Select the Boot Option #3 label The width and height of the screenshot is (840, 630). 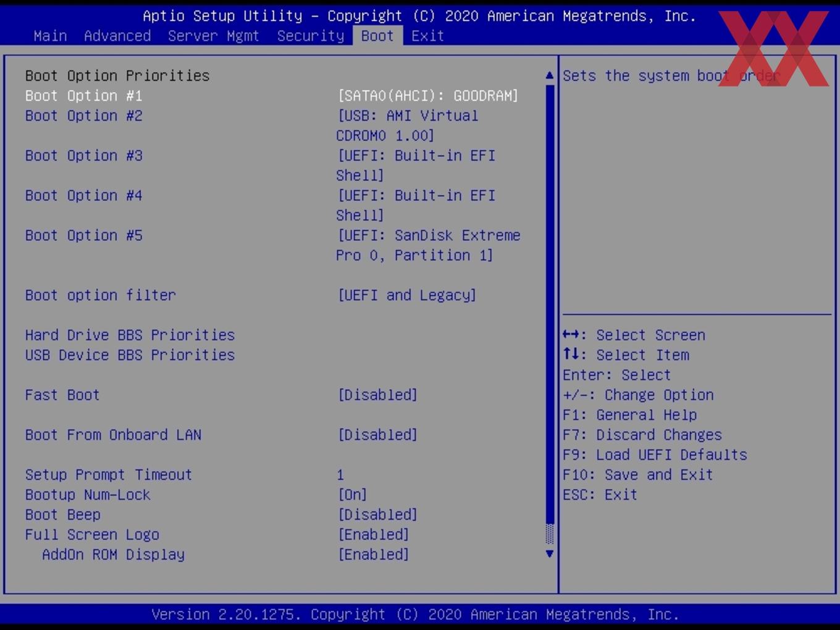click(84, 156)
